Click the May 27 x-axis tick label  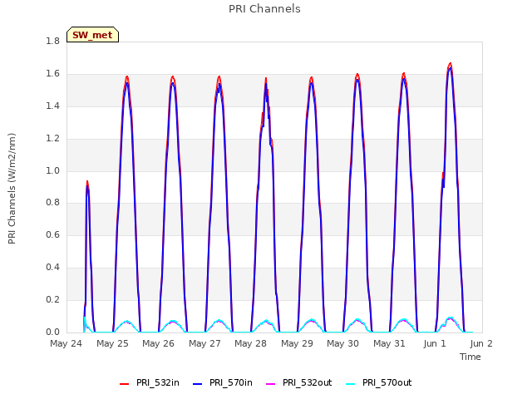click(205, 343)
